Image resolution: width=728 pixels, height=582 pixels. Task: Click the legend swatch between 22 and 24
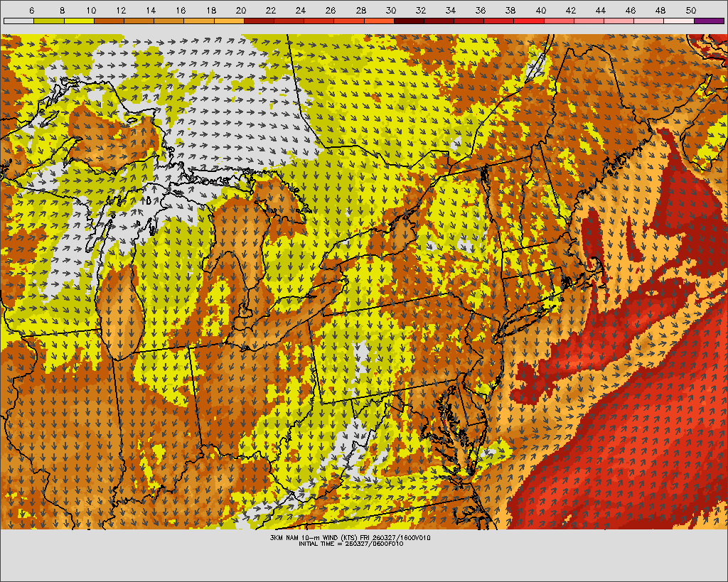pos(289,21)
